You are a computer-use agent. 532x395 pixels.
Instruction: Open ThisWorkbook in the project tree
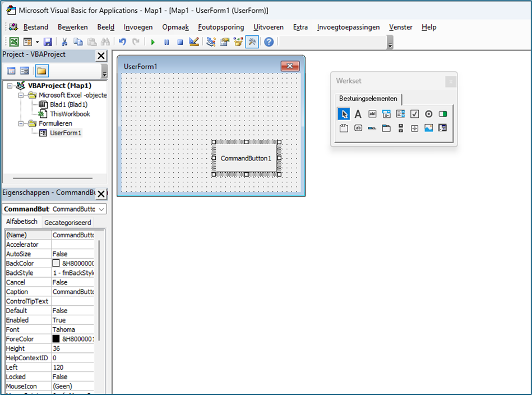tap(70, 114)
